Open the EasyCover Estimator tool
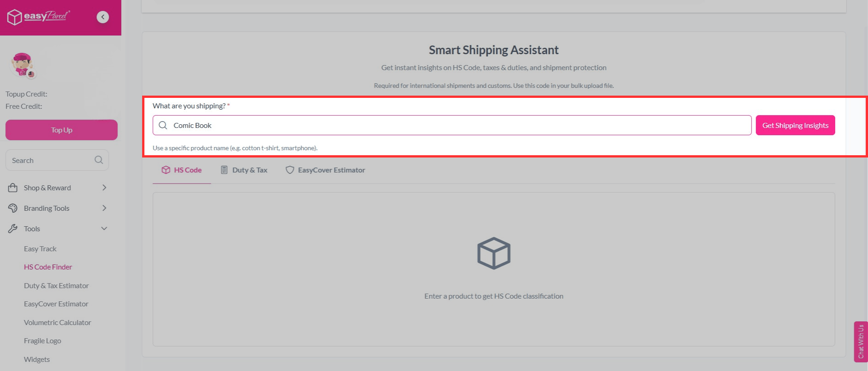This screenshot has width=868, height=371. (x=56, y=304)
